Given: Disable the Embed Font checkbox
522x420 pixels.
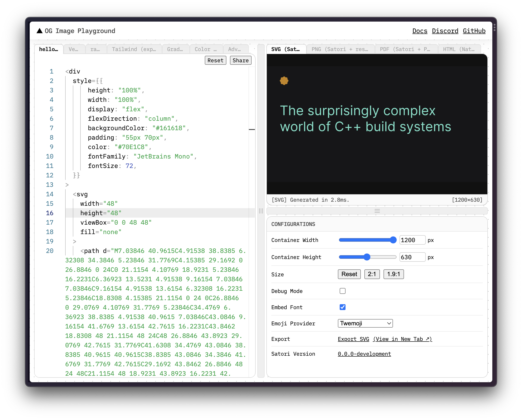Looking at the screenshot, I should (342, 307).
